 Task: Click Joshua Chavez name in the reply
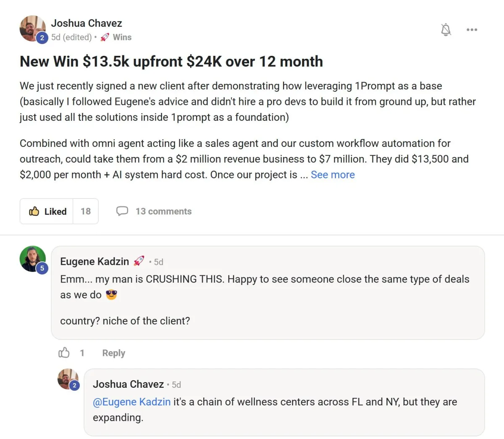128,384
